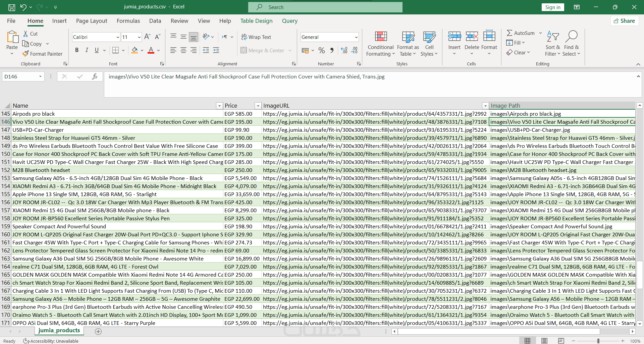Switch to the Table Design tab
The width and height of the screenshot is (644, 344).
(x=256, y=21)
